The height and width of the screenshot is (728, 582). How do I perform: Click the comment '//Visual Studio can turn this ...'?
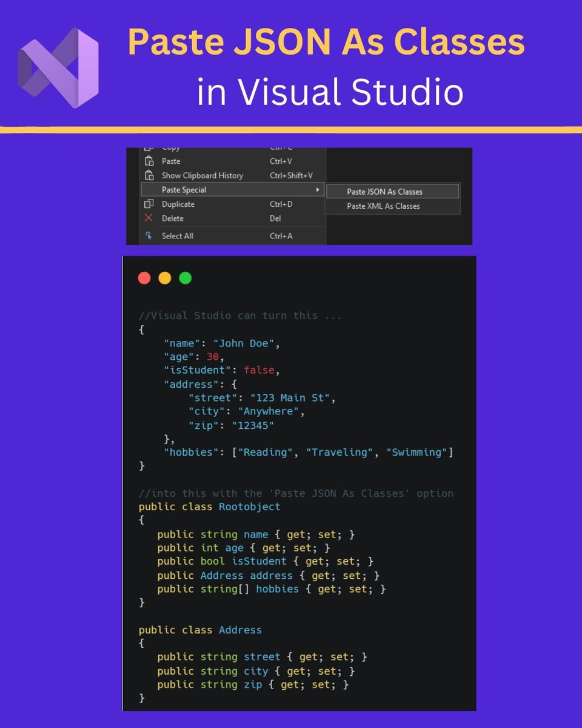pos(240,315)
